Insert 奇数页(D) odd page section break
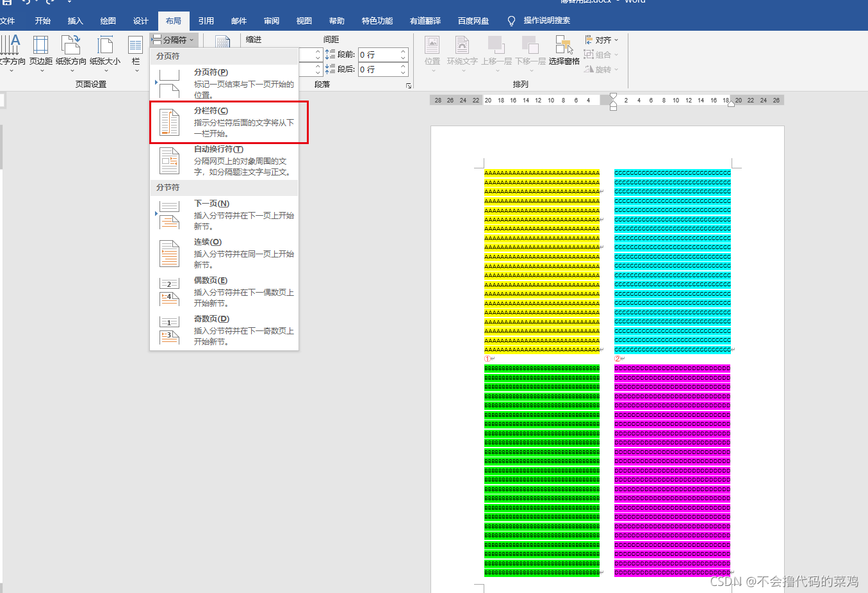The height and width of the screenshot is (593, 868). 224,330
